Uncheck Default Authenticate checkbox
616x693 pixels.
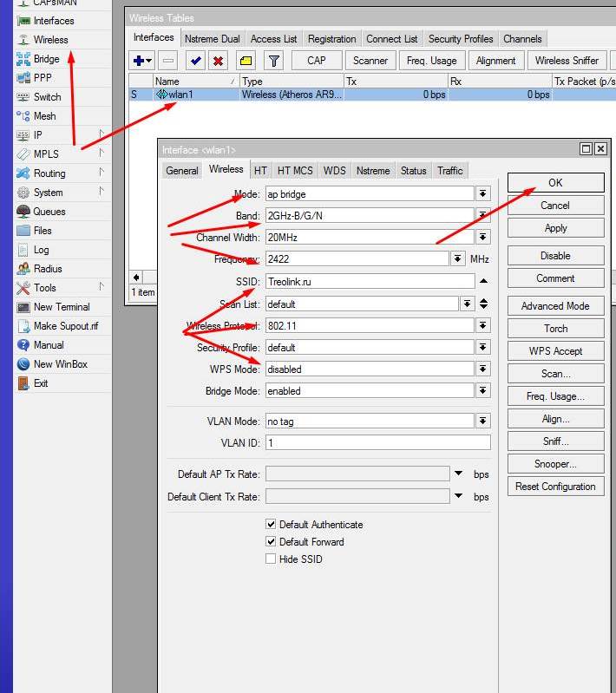tap(272, 525)
